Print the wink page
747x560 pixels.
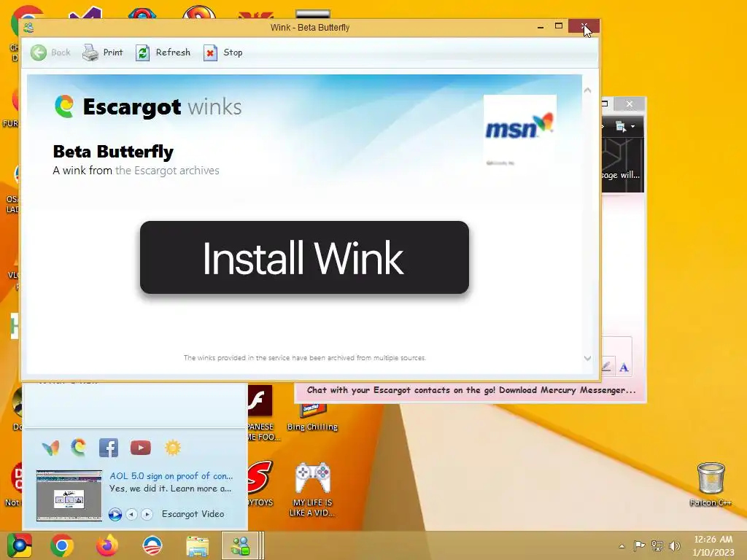102,52
